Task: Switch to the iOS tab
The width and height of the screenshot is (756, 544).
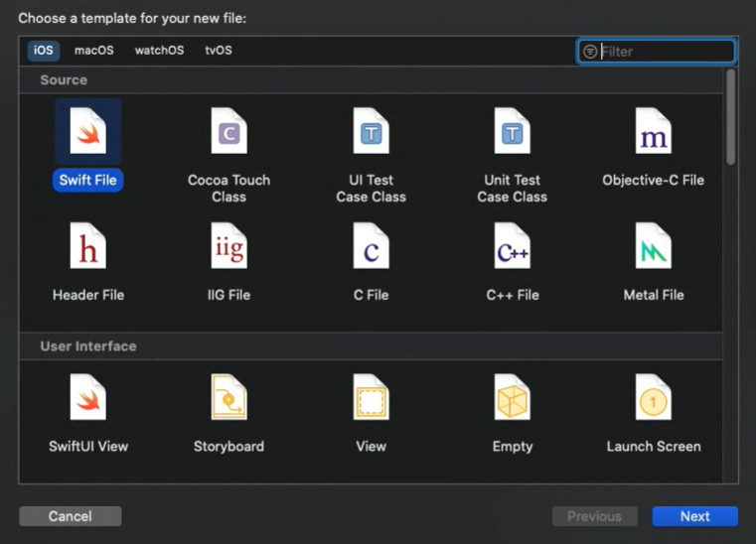Action: [x=44, y=50]
